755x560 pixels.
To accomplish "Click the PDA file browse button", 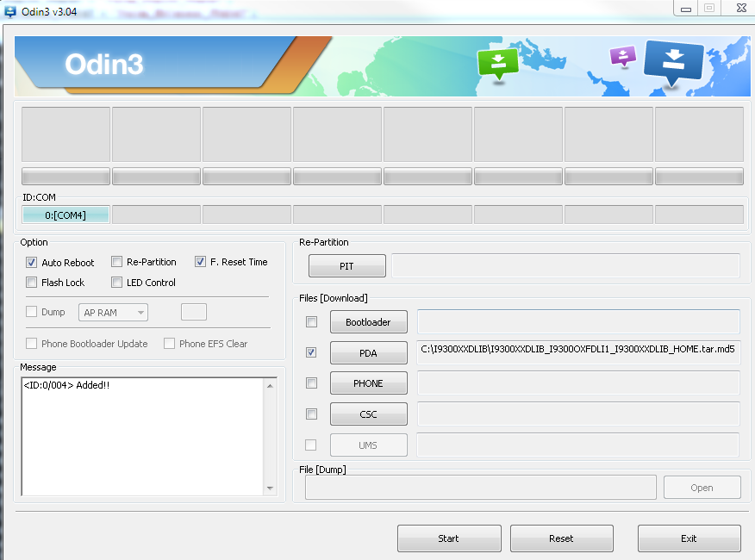I will pos(368,352).
